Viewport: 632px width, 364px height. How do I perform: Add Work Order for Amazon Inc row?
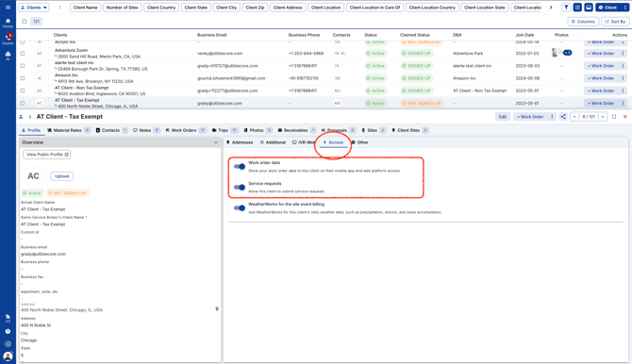pos(601,78)
